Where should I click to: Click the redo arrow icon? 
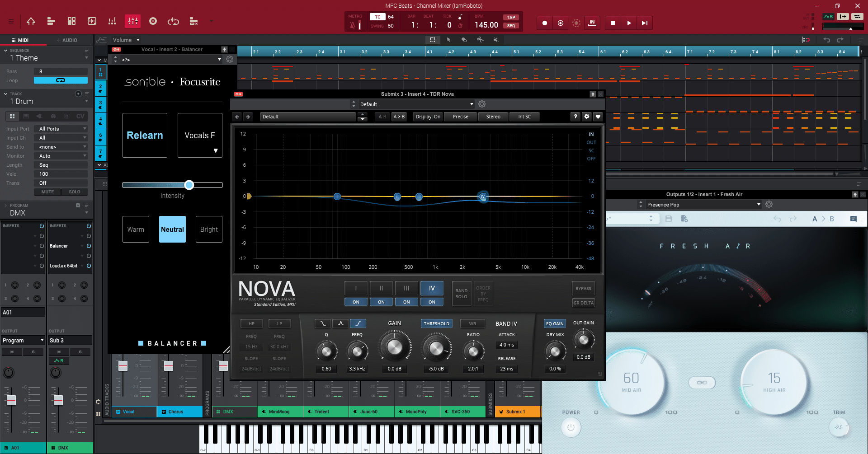tap(840, 40)
